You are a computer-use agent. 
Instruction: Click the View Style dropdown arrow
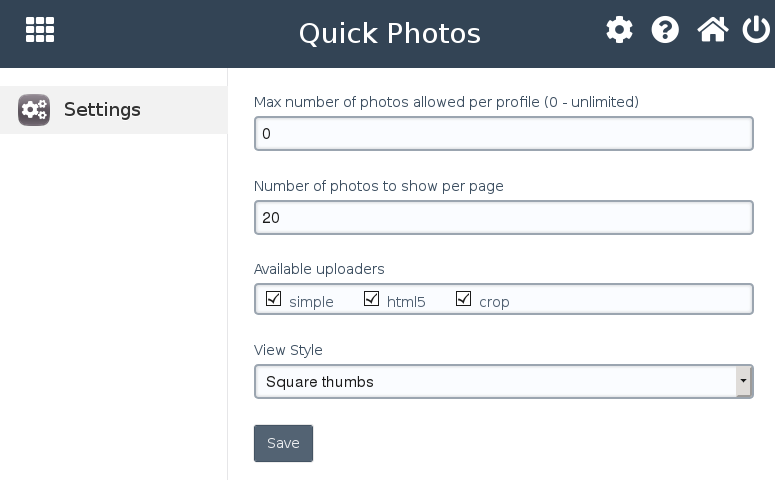pyautogui.click(x=743, y=382)
